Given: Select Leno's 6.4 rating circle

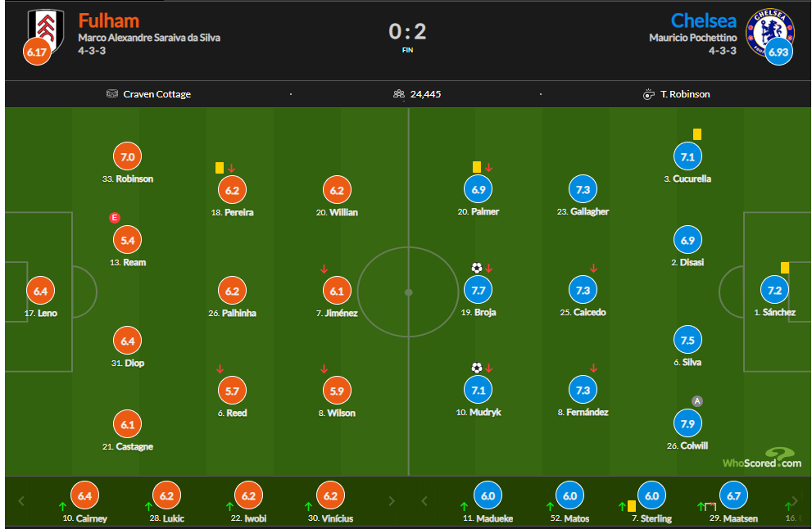Looking at the screenshot, I should click(x=40, y=291).
